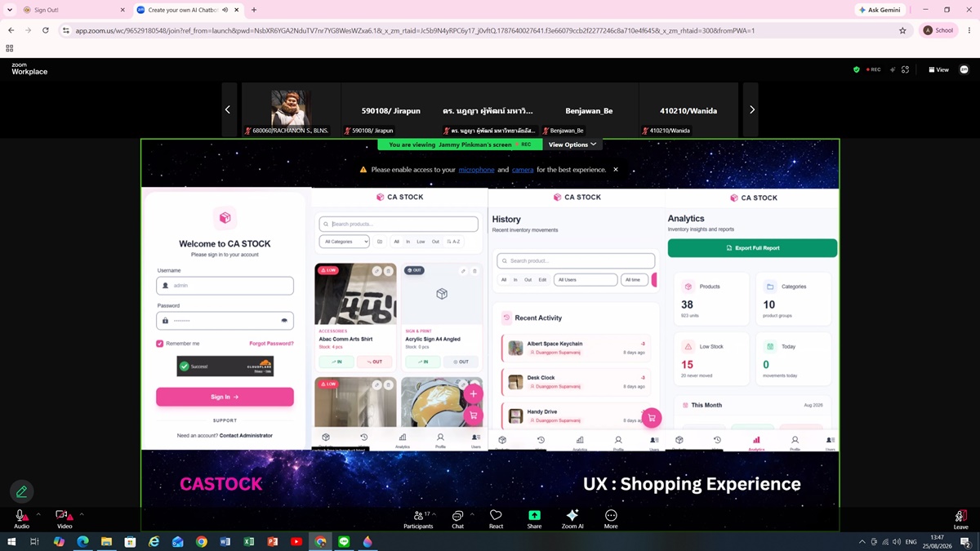Open the All Categories dropdown
This screenshot has height=551, width=980.
point(344,242)
